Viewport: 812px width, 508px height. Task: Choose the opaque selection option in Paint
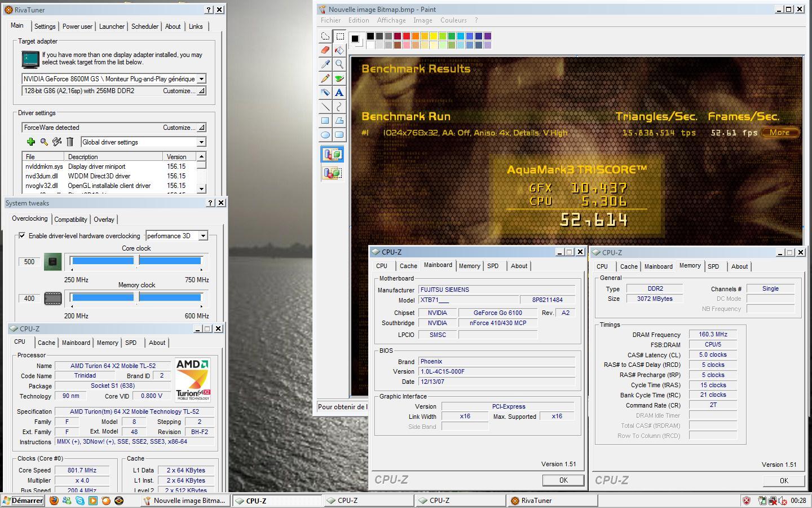coord(332,155)
